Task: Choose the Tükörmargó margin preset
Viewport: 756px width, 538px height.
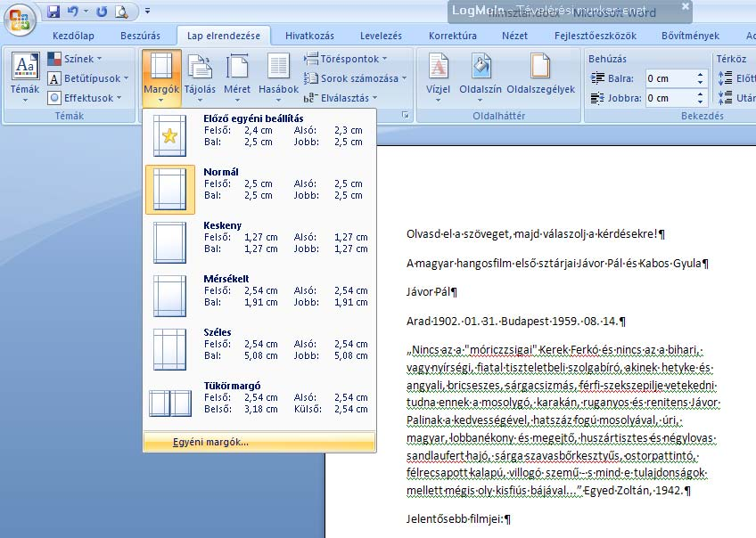Action: click(x=259, y=403)
